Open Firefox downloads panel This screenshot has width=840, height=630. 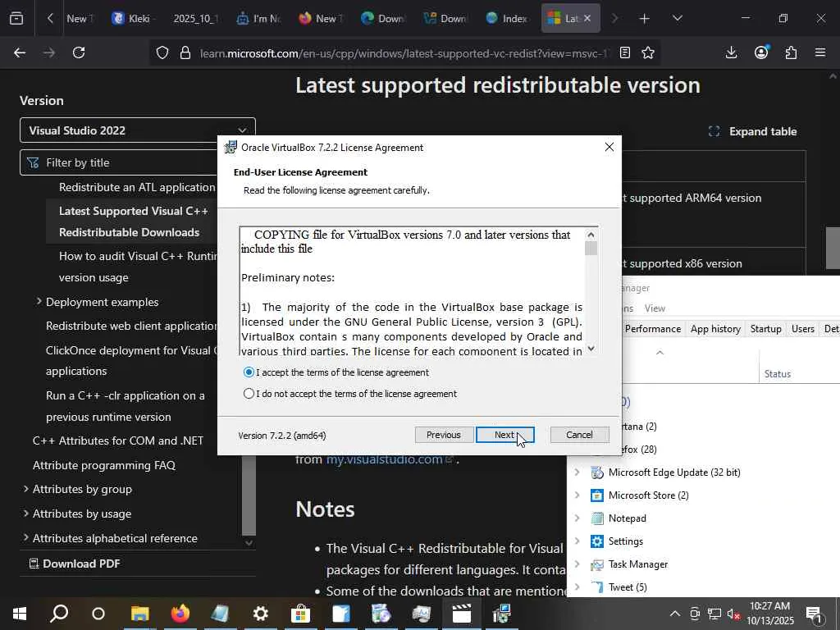[x=731, y=52]
